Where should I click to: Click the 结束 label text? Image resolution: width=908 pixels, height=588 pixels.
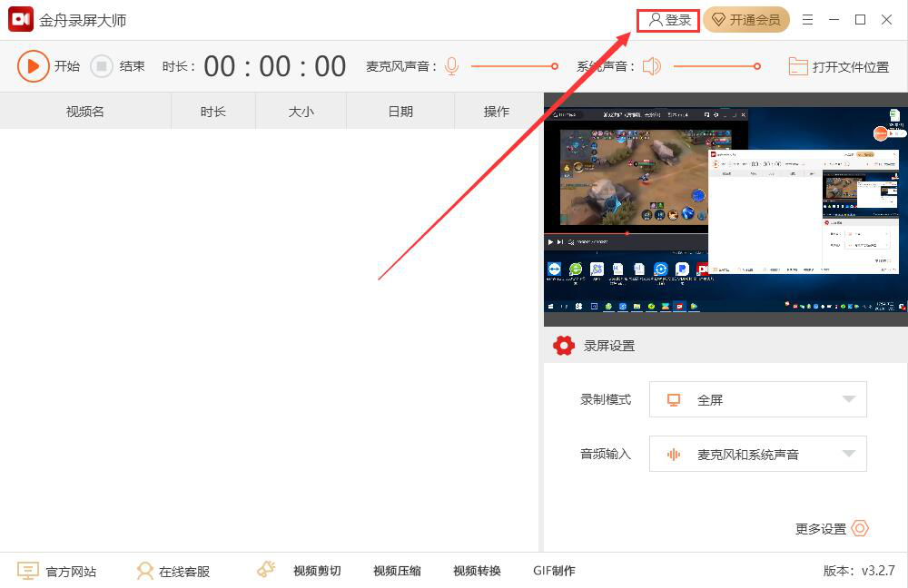[132, 66]
